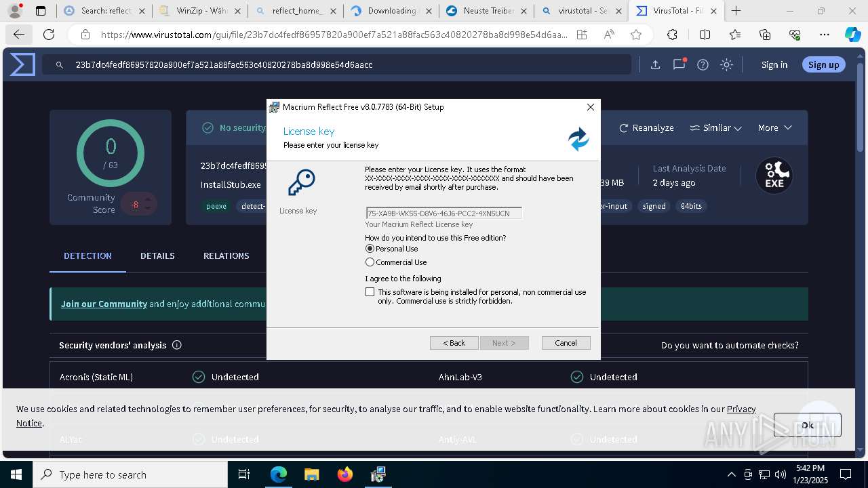Click the site info lock icon
The width and height of the screenshot is (868, 488).
point(85,35)
